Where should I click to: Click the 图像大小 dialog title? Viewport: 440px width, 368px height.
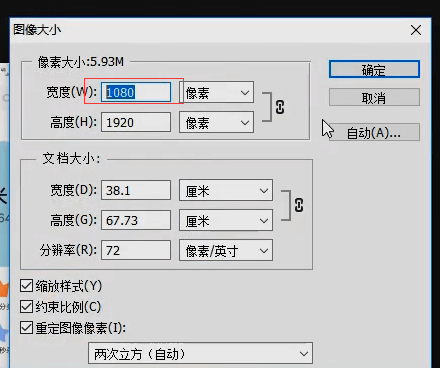pyautogui.click(x=37, y=30)
